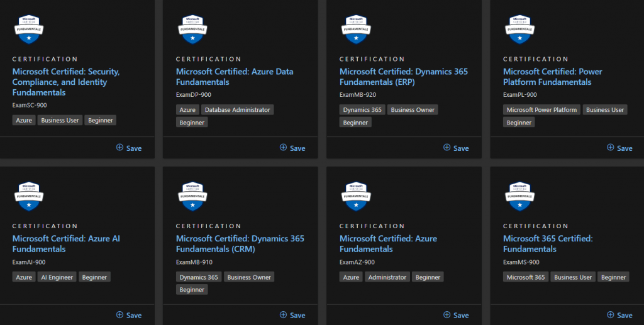Click the Microsoft Power Platform tag
This screenshot has width=644, height=325.
coord(541,110)
